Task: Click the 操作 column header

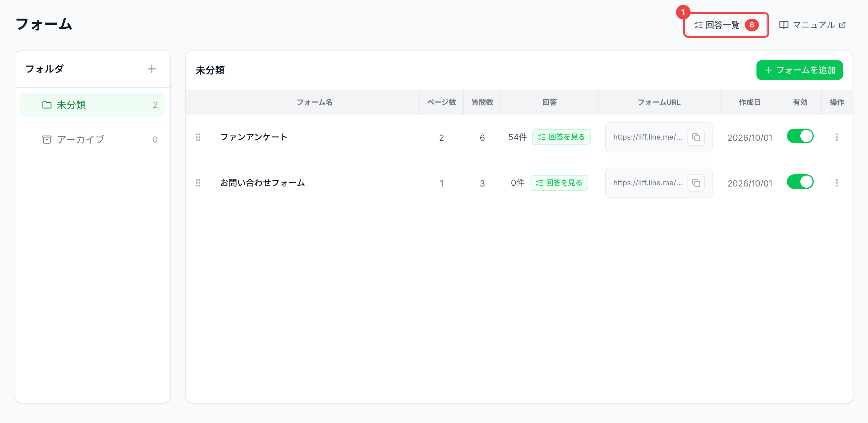Action: (x=837, y=102)
